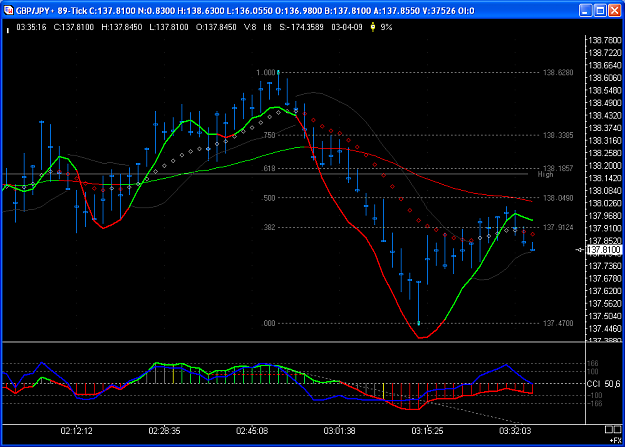Viewport: 625px width, 447px height.
Task: Click the 138.7800 price axis label
Action: (605, 40)
